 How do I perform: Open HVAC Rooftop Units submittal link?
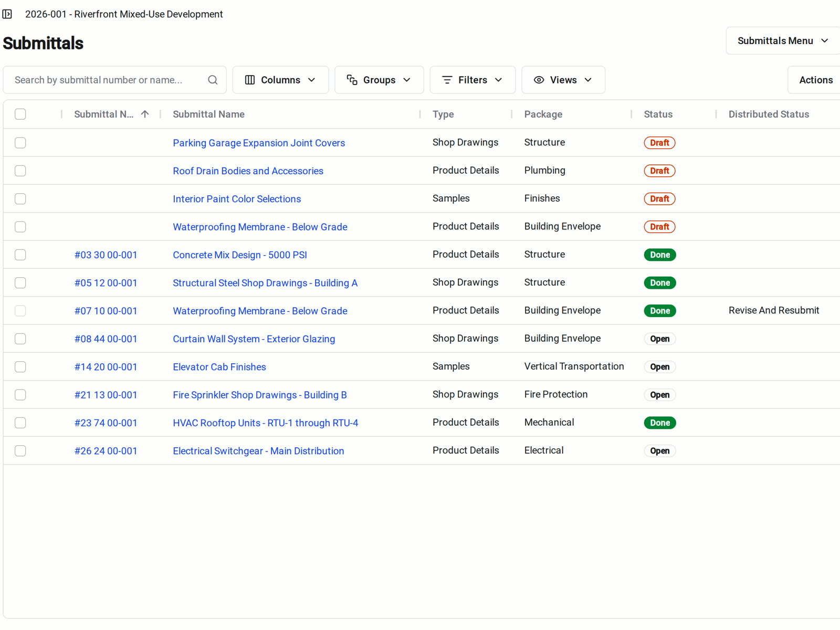[x=266, y=423]
